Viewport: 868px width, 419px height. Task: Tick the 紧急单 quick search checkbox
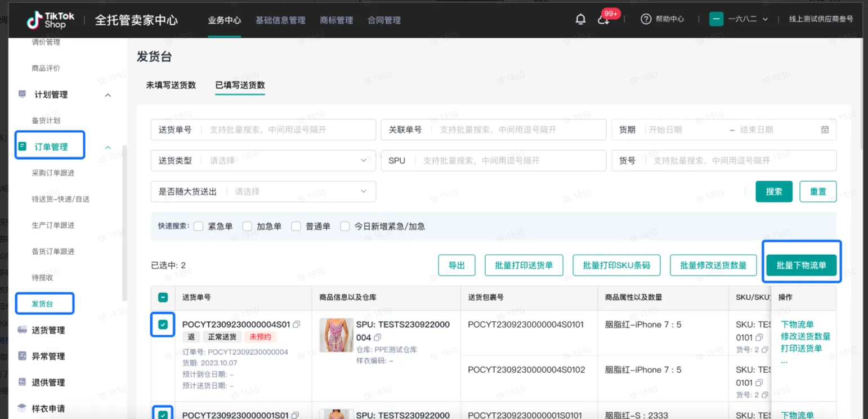click(198, 227)
